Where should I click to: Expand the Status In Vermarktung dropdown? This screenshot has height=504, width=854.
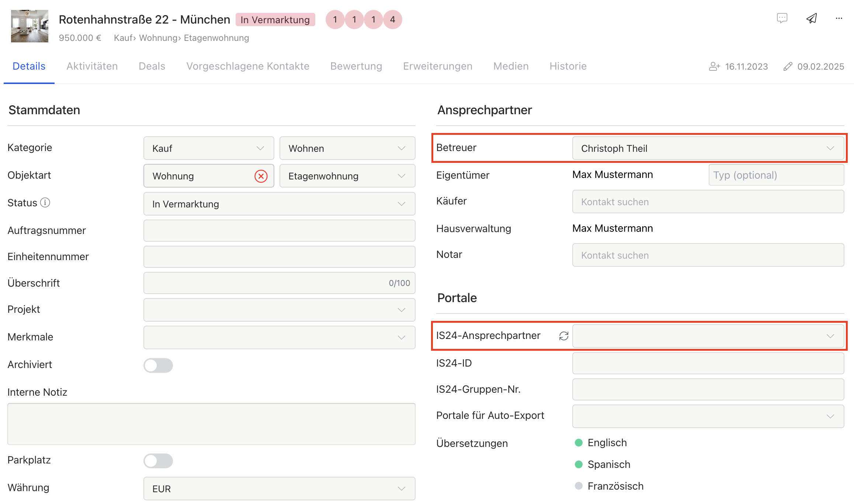coord(279,204)
